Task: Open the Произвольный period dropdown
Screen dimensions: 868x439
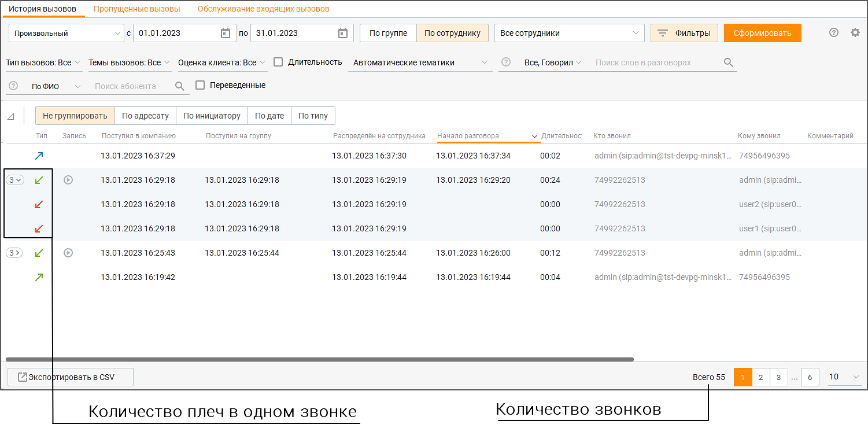Action: 67,33
